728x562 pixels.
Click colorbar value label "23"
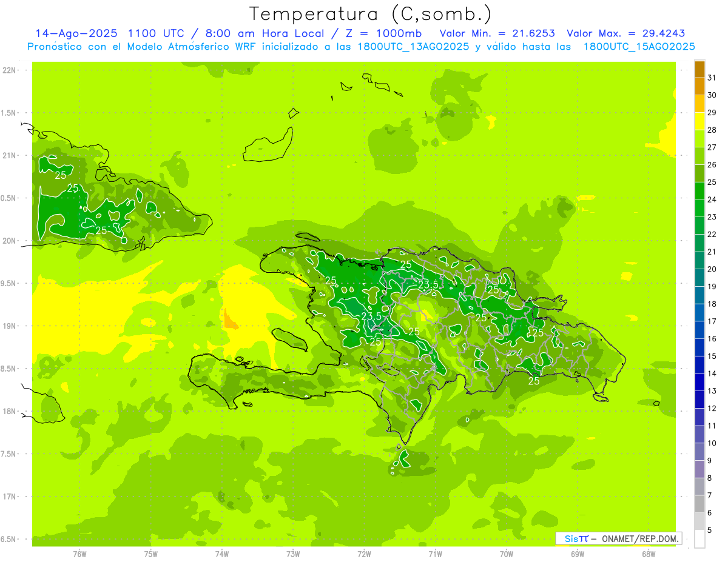712,217
